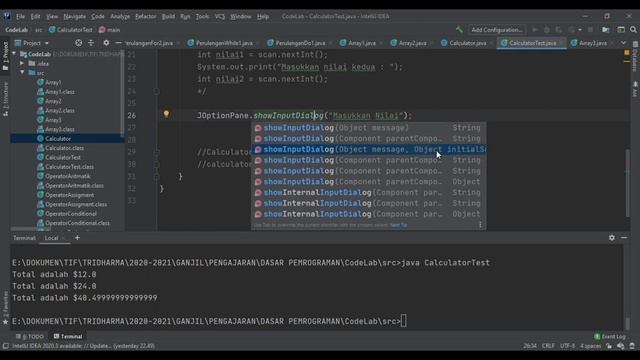
Task: Choose first showInternalInputDialog String suggestion
Action: pyautogui.click(x=368, y=193)
